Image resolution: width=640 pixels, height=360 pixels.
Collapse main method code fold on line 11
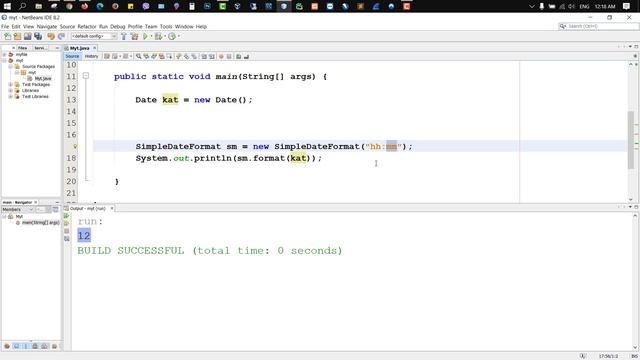86,76
